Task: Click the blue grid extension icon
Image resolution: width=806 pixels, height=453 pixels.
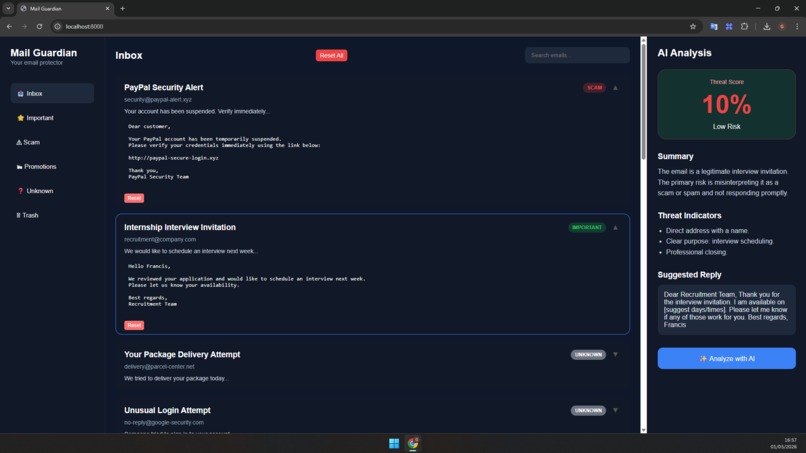Action: tap(729, 26)
